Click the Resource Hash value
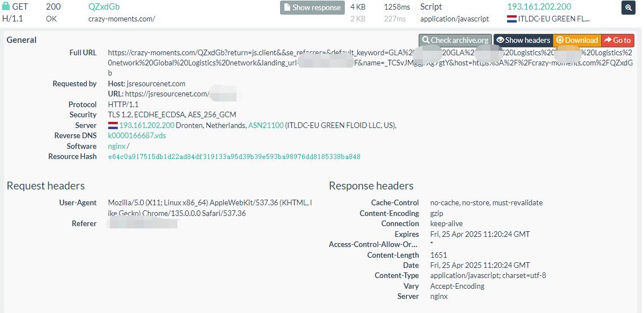The width and height of the screenshot is (644, 313). tap(234, 157)
